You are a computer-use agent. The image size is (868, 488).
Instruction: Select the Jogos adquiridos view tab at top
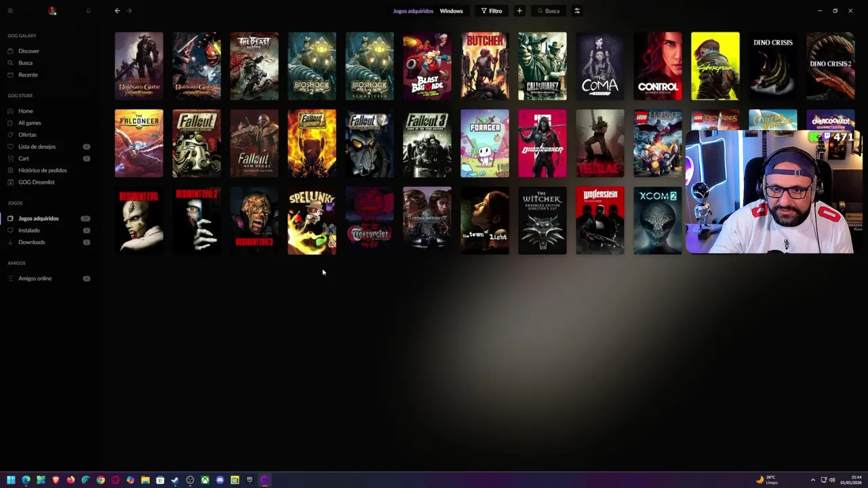coord(413,11)
